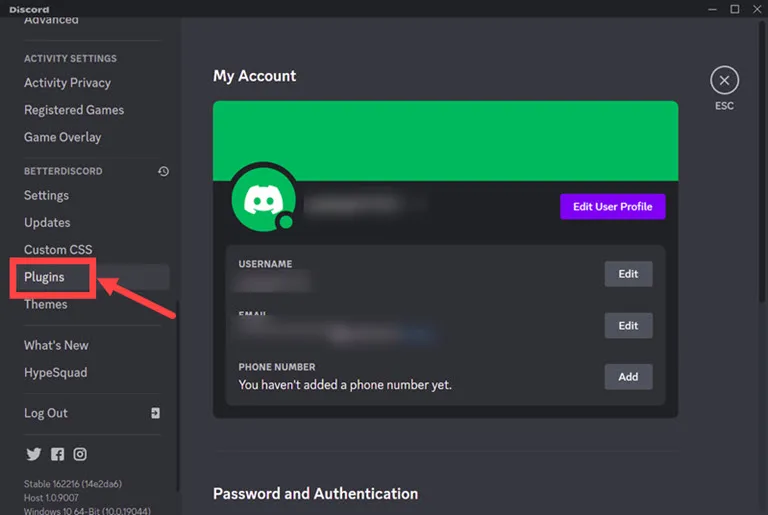This screenshot has height=515, width=768.
Task: Open What's New changelog
Action: tap(56, 345)
